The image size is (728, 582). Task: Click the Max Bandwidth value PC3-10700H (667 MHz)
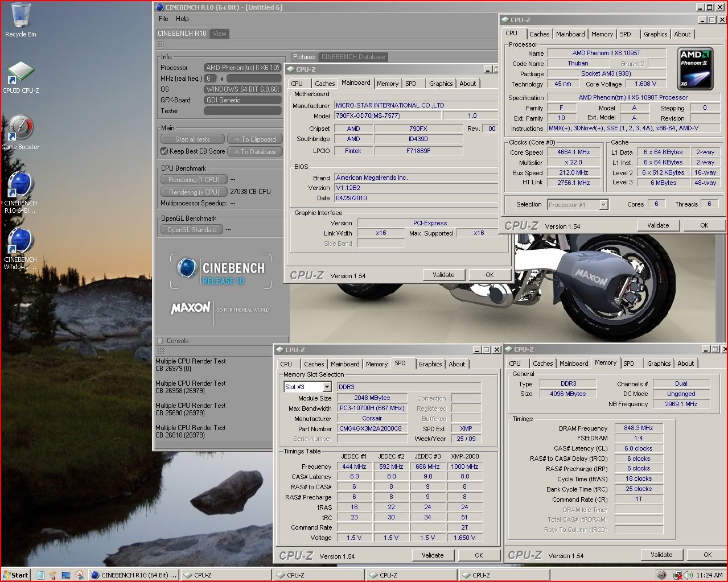(372, 408)
